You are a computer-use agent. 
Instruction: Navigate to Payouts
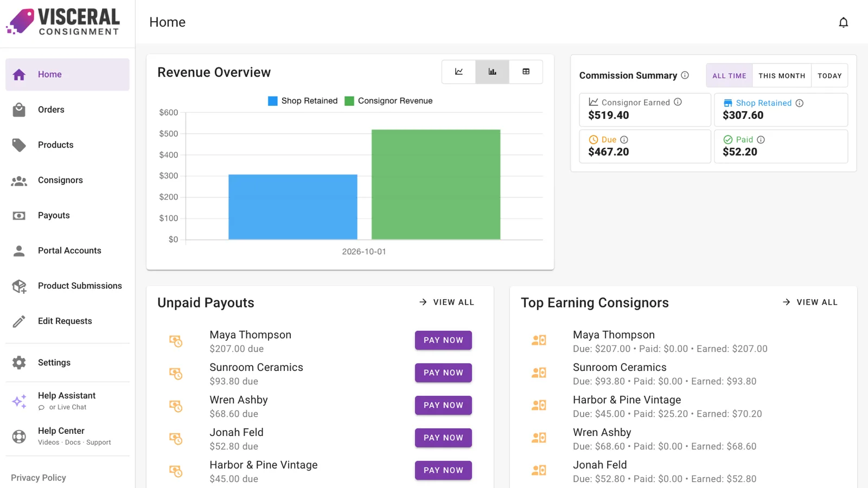(x=67, y=216)
